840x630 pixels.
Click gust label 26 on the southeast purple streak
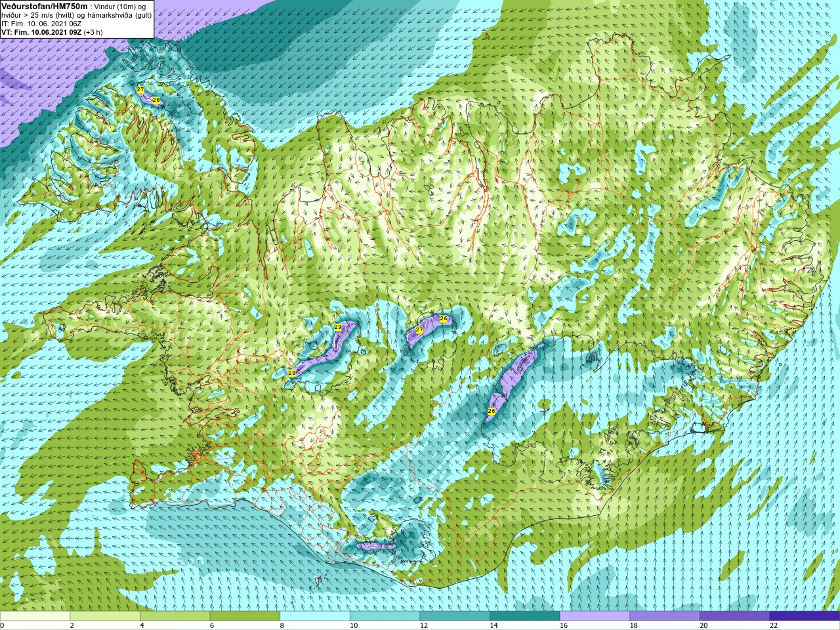[492, 411]
